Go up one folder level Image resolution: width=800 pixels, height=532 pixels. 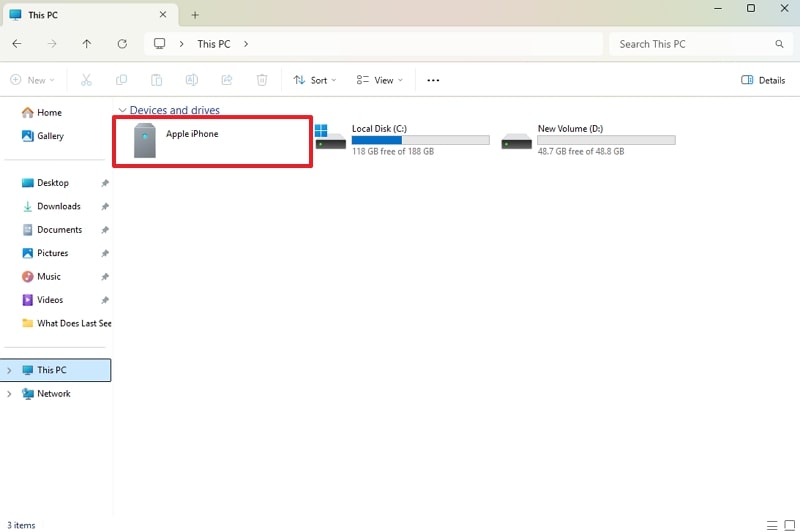click(87, 44)
